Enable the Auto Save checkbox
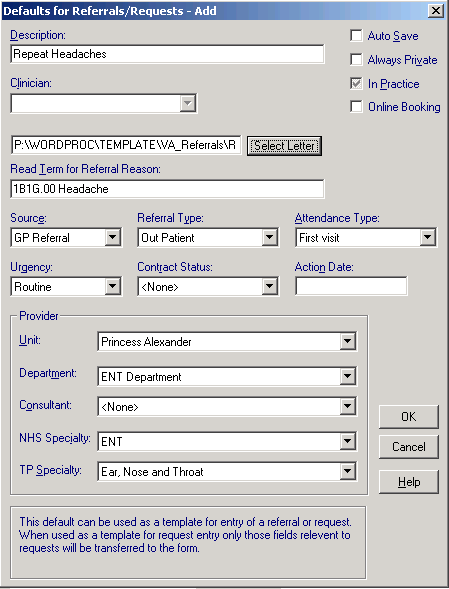Viewport: 449px width, 589px height. 356,36
